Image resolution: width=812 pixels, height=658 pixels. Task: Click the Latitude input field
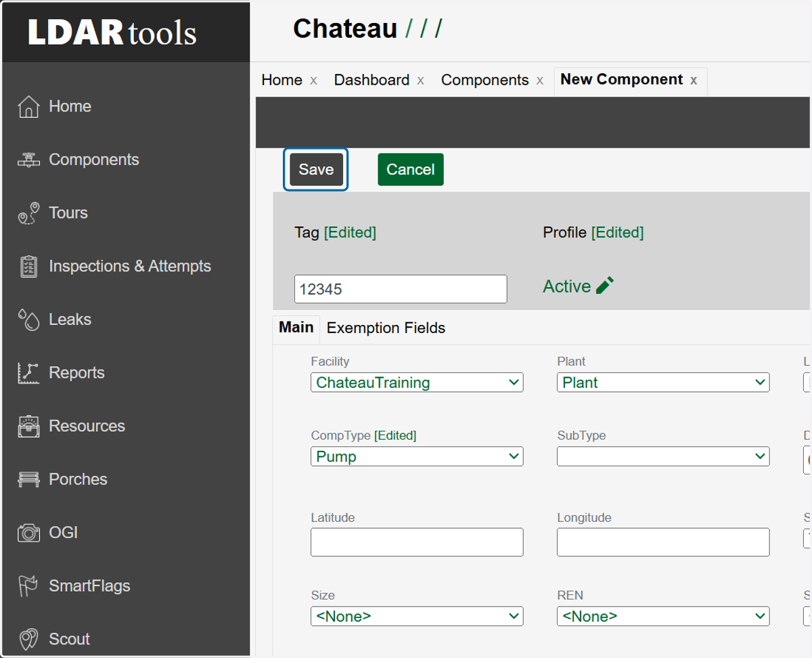(x=417, y=542)
